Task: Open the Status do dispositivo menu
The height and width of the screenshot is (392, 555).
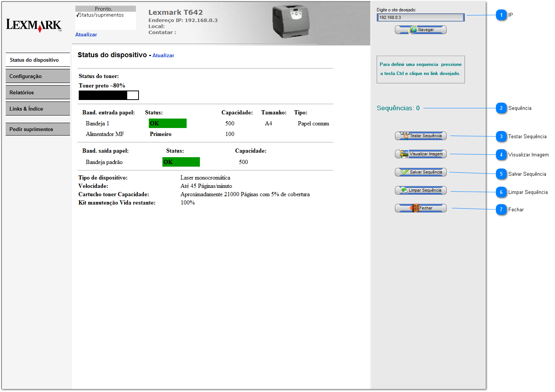Action: (x=38, y=60)
